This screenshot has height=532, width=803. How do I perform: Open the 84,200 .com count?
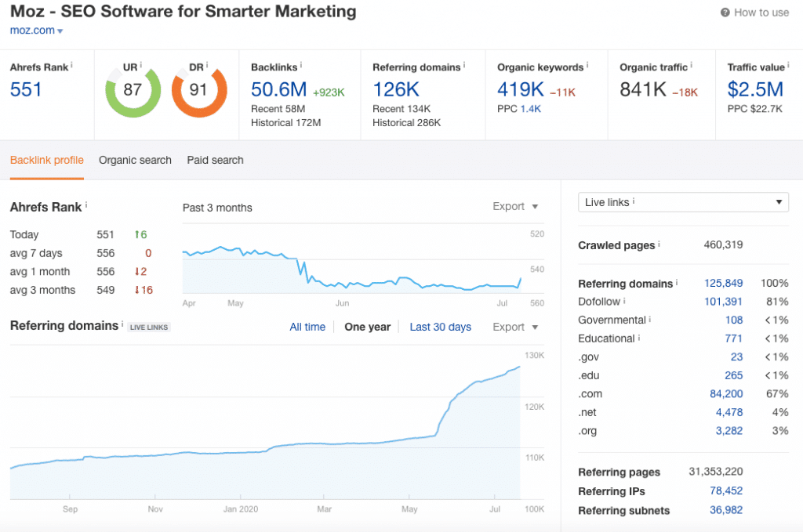tap(726, 394)
